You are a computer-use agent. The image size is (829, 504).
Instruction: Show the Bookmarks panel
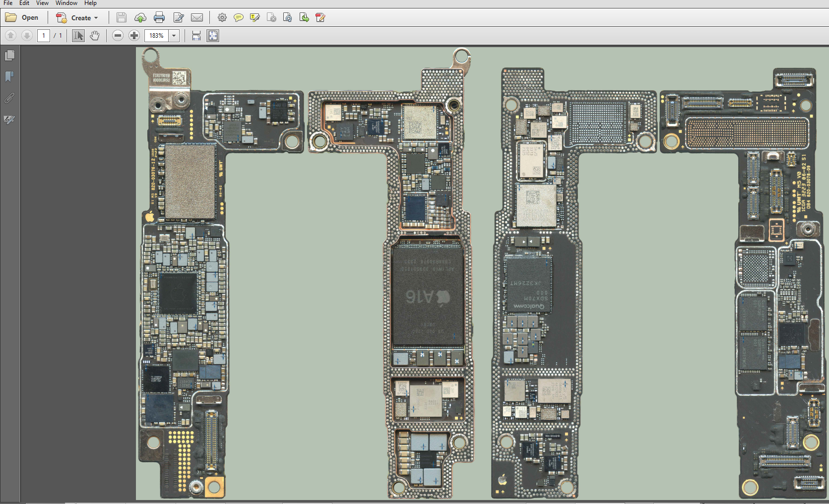click(9, 76)
